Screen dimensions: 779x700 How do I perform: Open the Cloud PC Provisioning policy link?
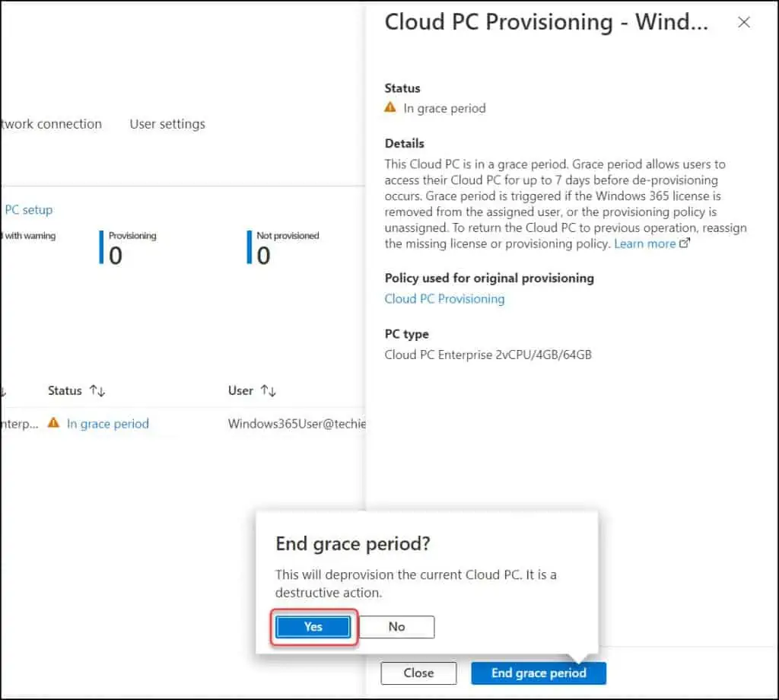[x=444, y=298]
